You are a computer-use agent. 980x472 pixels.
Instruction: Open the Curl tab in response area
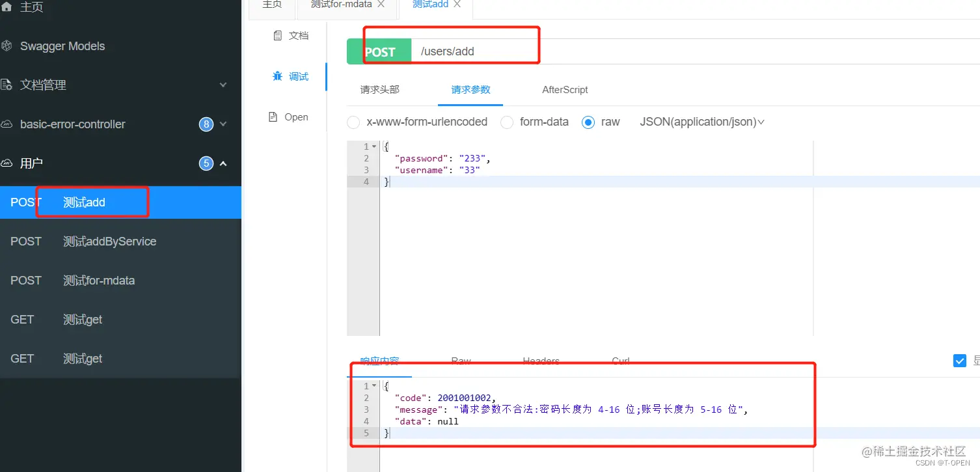tap(619, 361)
